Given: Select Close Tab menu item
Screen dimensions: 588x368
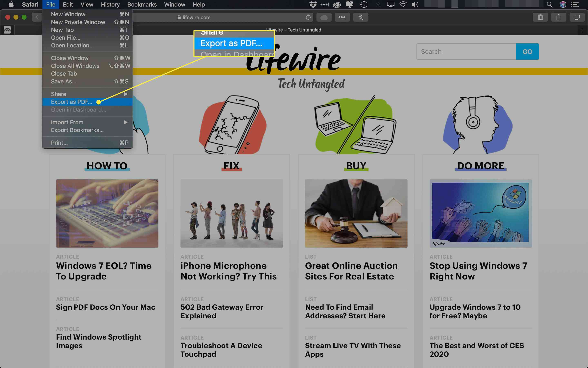Looking at the screenshot, I should pyautogui.click(x=87, y=74).
